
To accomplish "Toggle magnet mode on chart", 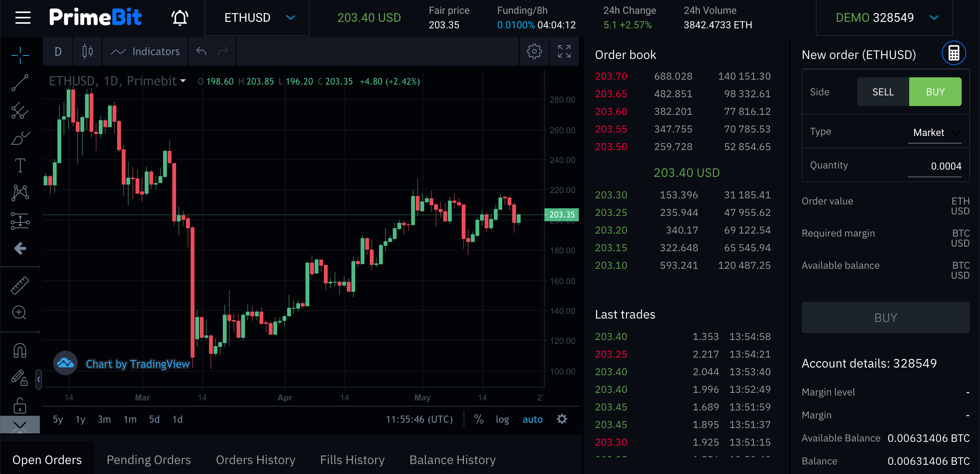I will pyautogui.click(x=20, y=350).
